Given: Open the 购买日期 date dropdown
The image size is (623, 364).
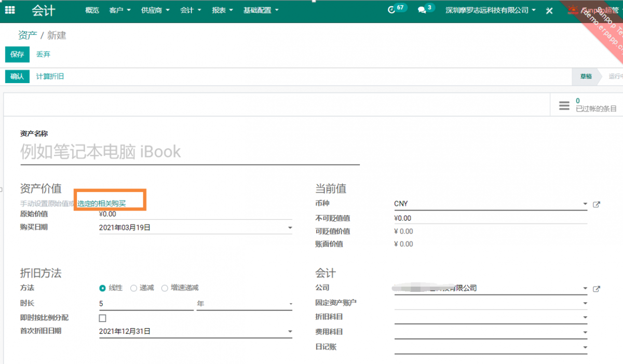Looking at the screenshot, I should (x=290, y=227).
